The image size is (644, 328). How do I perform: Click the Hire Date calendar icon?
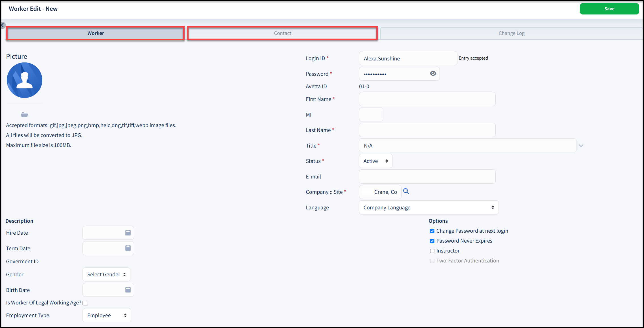128,233
